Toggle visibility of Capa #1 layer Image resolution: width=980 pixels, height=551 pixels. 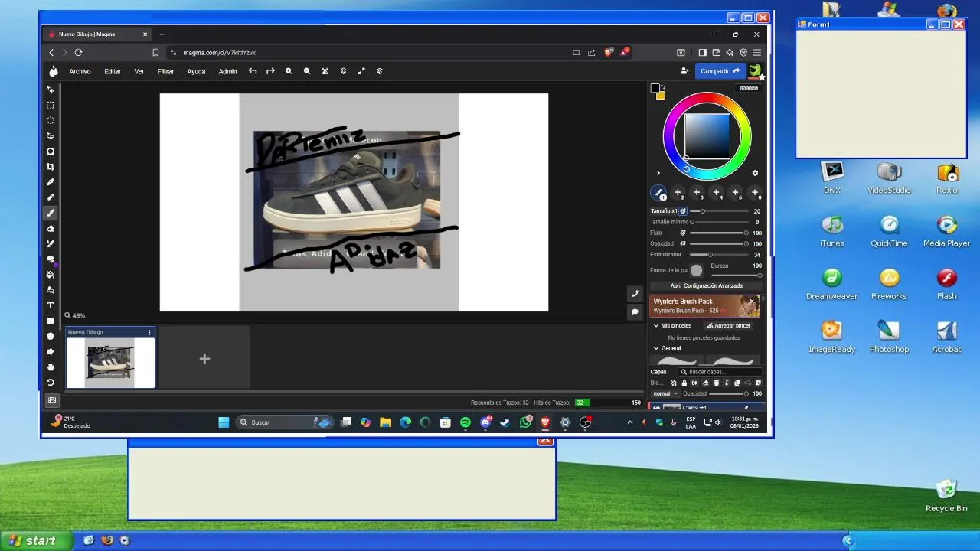[656, 408]
